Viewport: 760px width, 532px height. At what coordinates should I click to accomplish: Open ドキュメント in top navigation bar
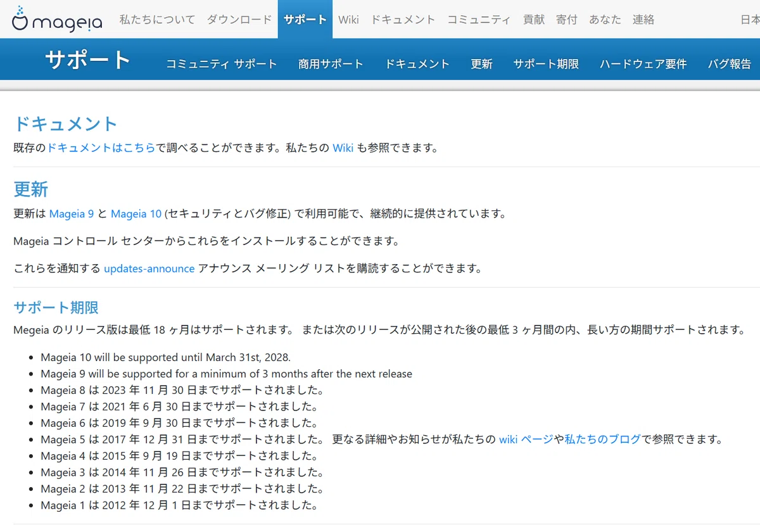click(x=403, y=20)
